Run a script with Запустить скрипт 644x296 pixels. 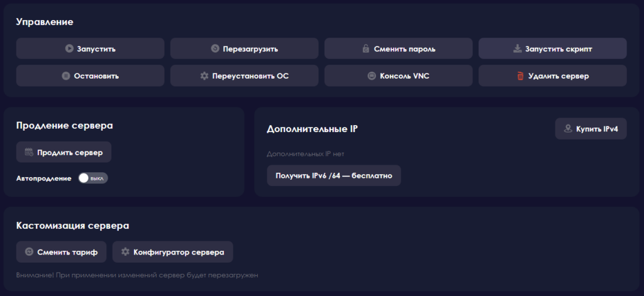pyautogui.click(x=552, y=49)
